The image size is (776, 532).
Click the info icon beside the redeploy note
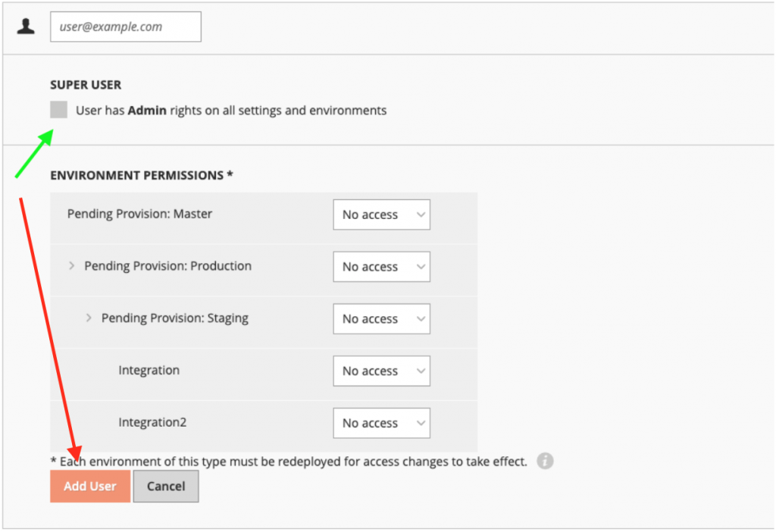pos(545,461)
